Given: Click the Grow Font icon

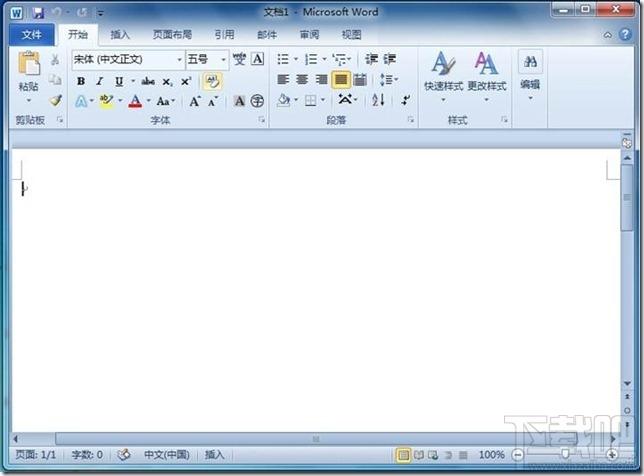Looking at the screenshot, I should (195, 101).
